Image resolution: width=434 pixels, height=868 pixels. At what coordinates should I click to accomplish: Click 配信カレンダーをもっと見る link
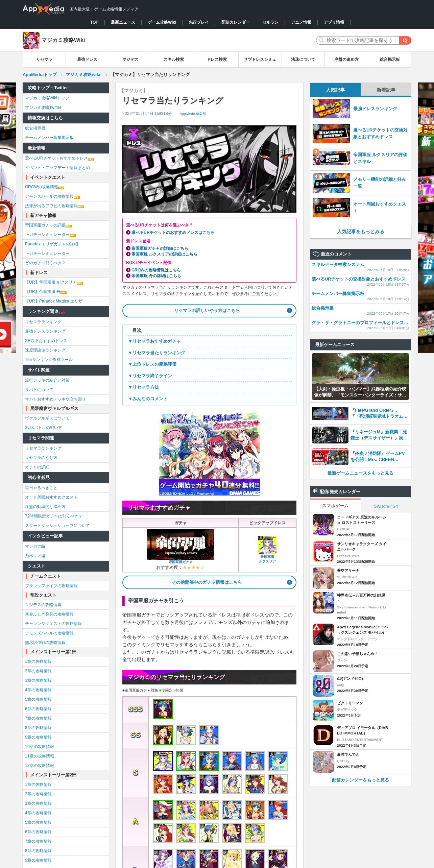[360, 780]
